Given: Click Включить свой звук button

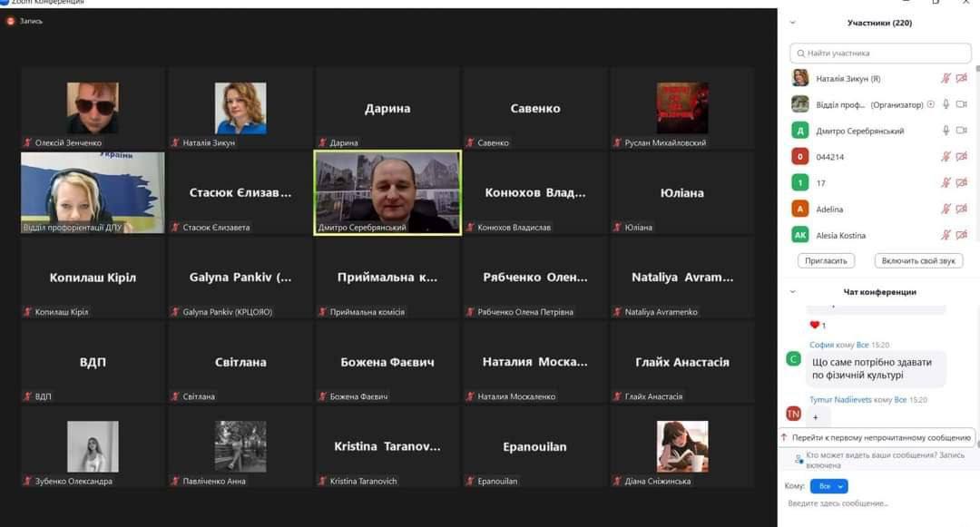Looking at the screenshot, I should tap(918, 261).
